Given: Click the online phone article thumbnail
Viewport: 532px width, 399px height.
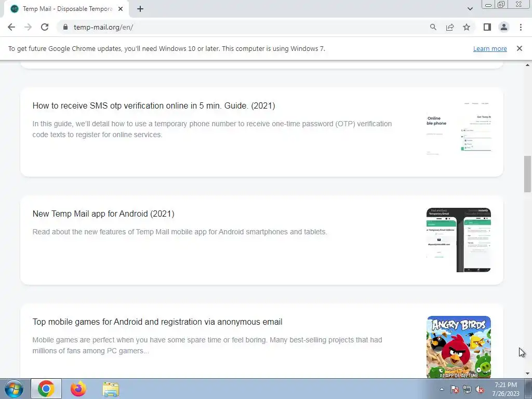Looking at the screenshot, I should (459, 132).
